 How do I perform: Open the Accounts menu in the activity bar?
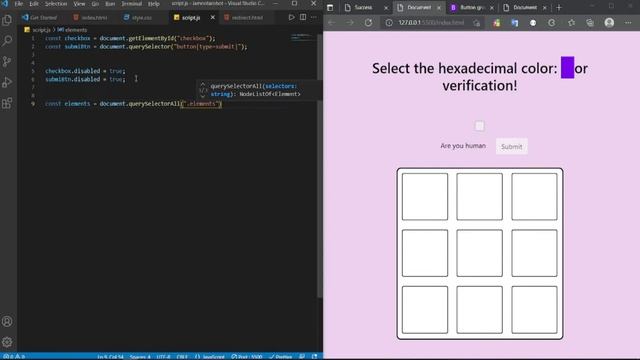pyautogui.click(x=7, y=321)
